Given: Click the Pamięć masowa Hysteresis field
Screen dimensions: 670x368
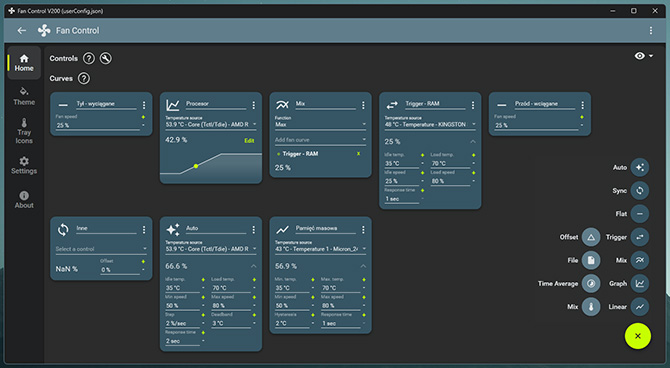Looking at the screenshot, I should point(292,323).
